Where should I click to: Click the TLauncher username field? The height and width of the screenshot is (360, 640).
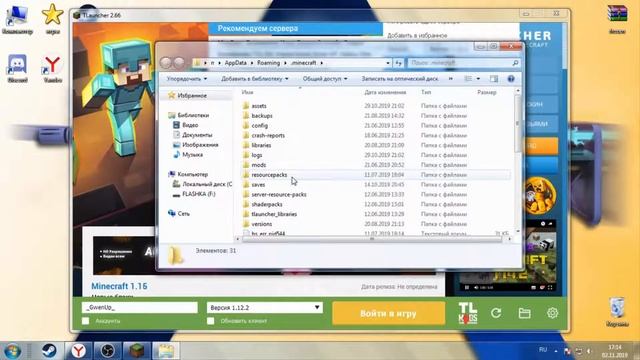(x=140, y=307)
